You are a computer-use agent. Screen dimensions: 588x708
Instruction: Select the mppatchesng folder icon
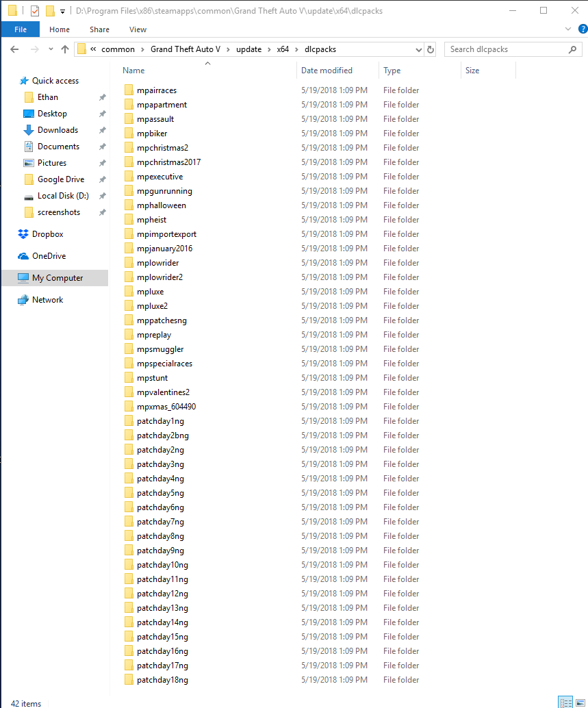pyautogui.click(x=129, y=320)
